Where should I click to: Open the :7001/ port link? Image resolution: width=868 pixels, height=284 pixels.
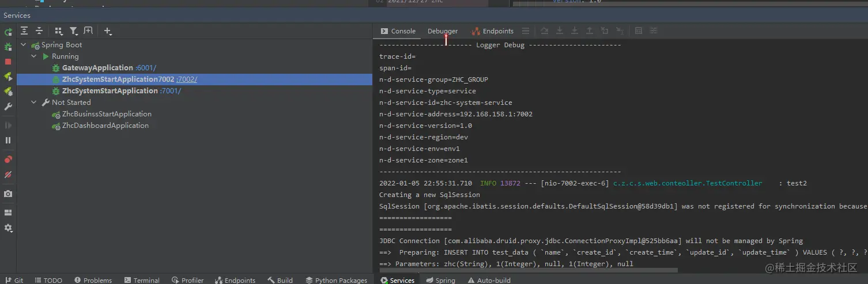click(170, 91)
